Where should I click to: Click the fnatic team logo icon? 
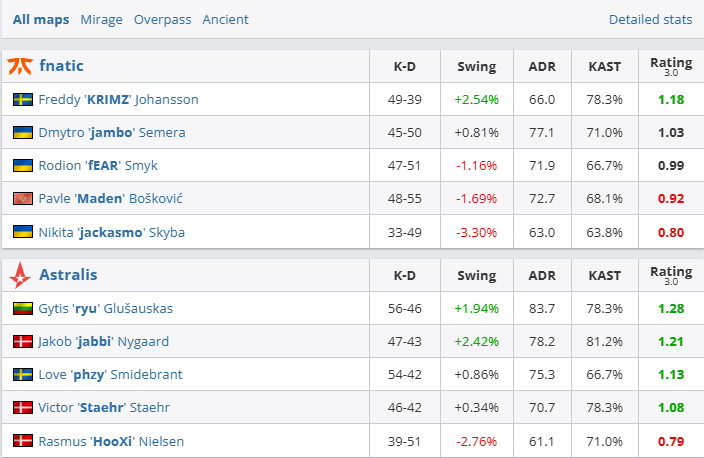(x=20, y=66)
